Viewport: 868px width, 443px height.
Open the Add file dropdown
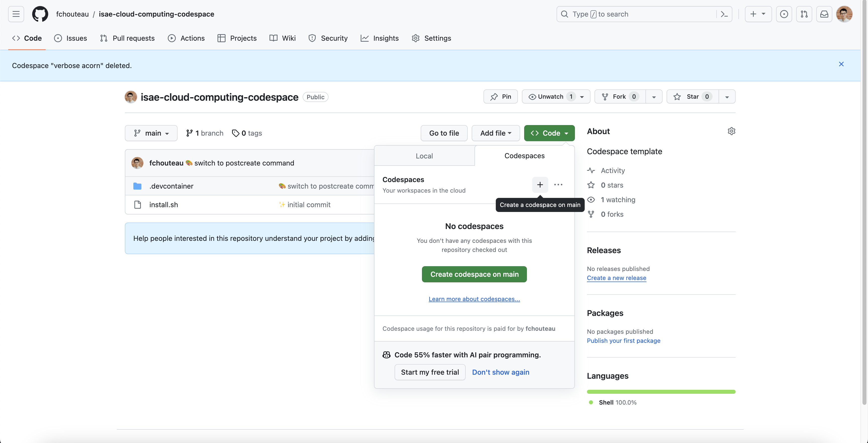pos(495,133)
